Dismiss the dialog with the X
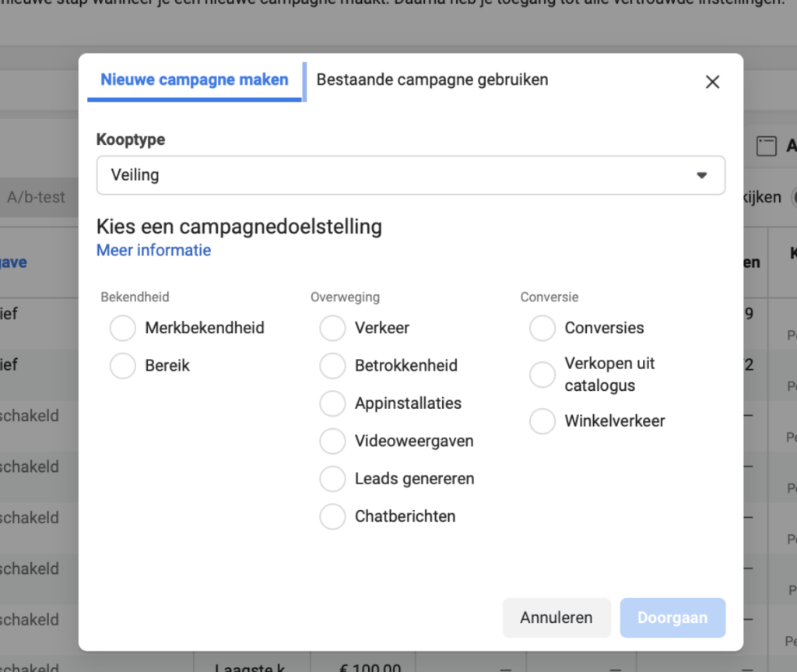The image size is (797, 672). [712, 81]
